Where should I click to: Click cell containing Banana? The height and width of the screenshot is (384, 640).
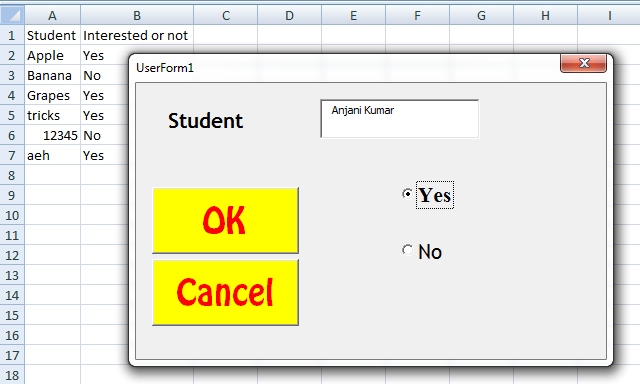point(52,75)
